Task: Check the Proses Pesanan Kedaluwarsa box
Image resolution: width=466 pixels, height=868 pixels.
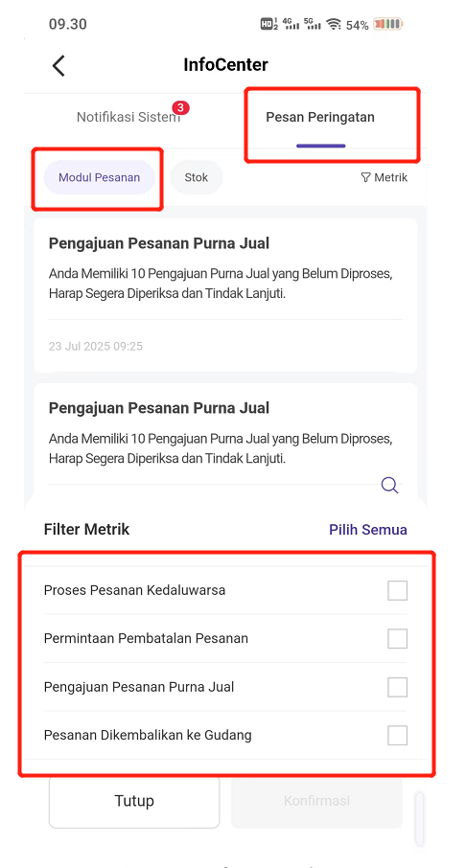Action: click(x=397, y=590)
